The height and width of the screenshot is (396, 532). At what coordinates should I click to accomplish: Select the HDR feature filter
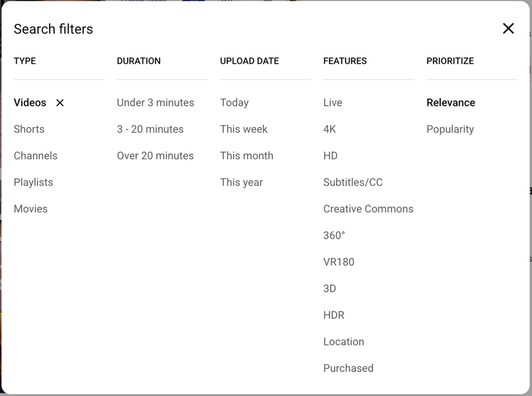click(333, 315)
